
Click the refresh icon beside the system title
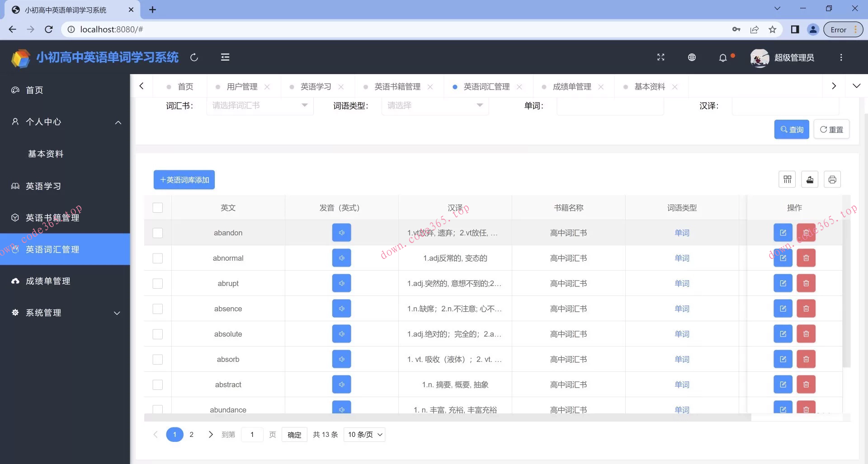point(194,57)
